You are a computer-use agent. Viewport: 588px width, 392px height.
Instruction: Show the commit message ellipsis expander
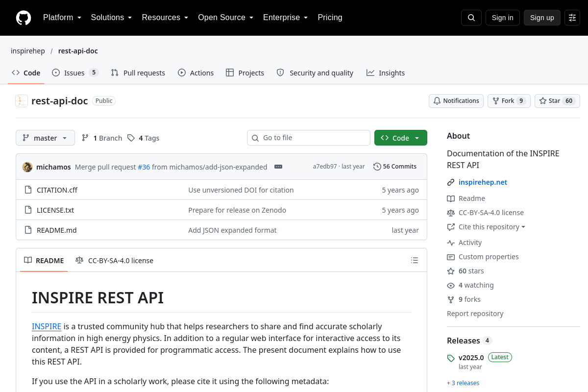coord(278,167)
